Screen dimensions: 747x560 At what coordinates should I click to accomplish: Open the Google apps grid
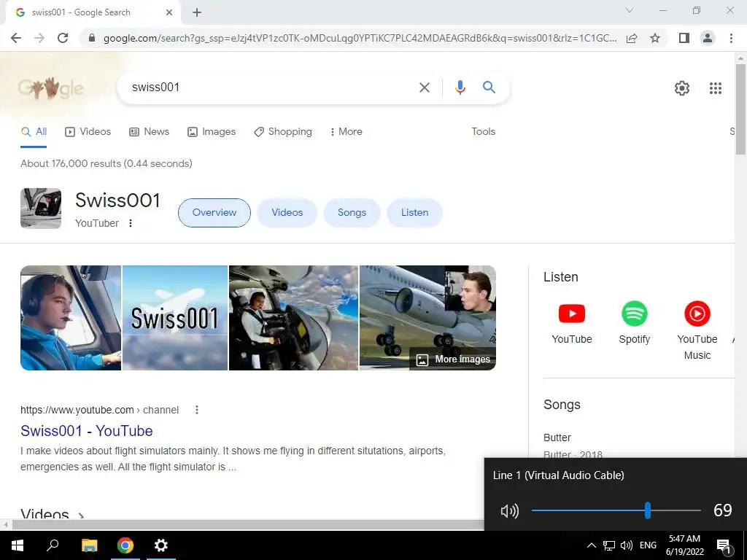(715, 88)
